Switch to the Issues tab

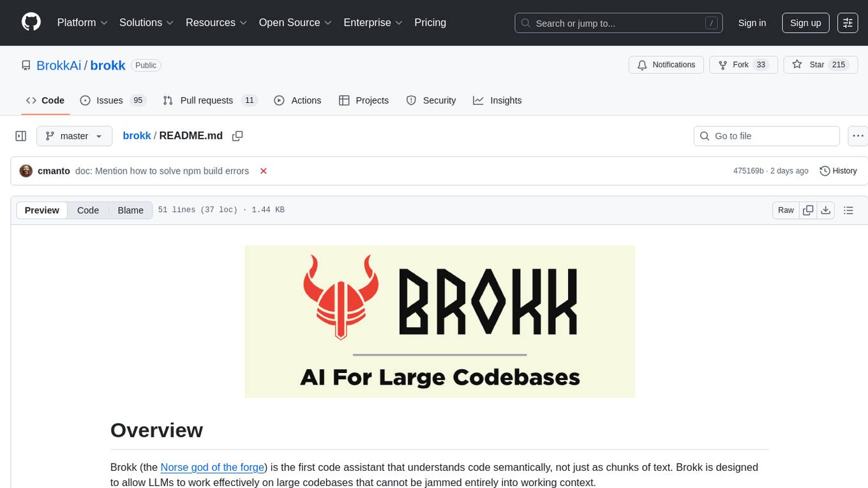pyautogui.click(x=112, y=100)
